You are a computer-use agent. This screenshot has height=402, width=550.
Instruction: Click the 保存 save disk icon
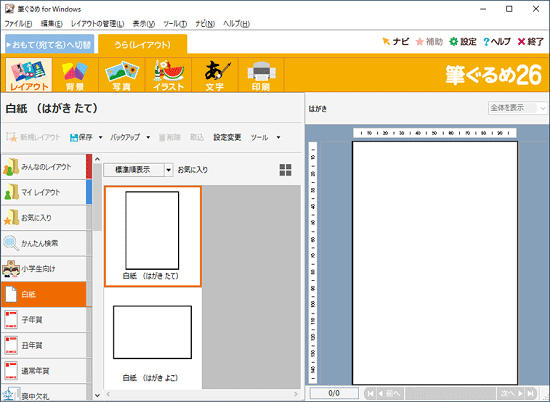point(74,138)
